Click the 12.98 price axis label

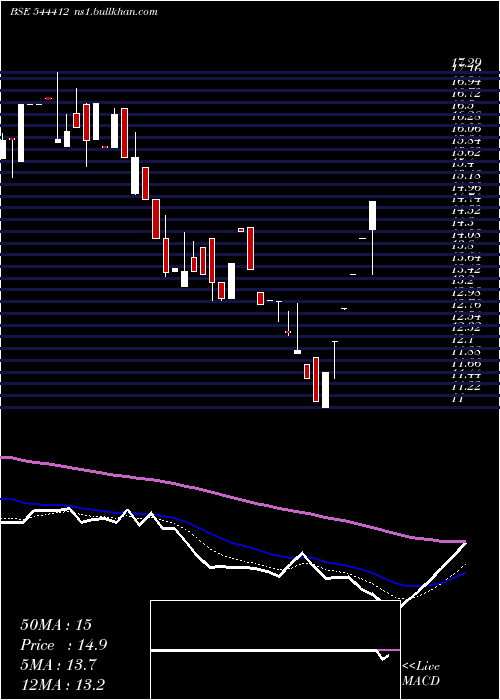pyautogui.click(x=466, y=293)
